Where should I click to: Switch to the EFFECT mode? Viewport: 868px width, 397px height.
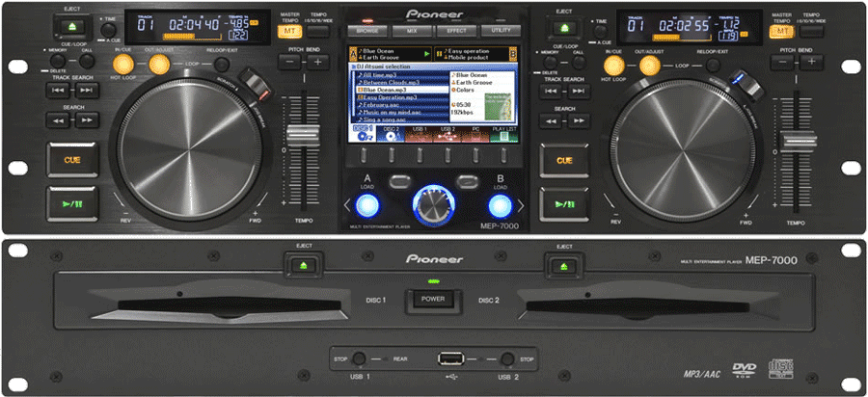pos(455,32)
